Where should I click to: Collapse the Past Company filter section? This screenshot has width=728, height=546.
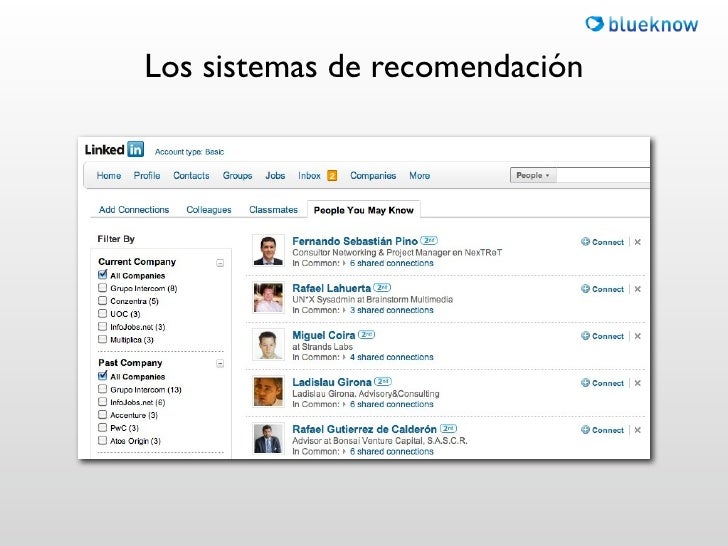[220, 364]
